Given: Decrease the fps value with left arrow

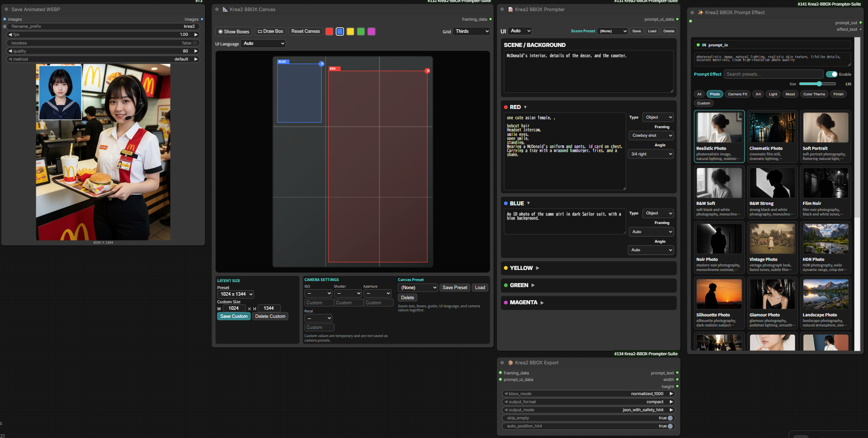Looking at the screenshot, I should 10,34.
